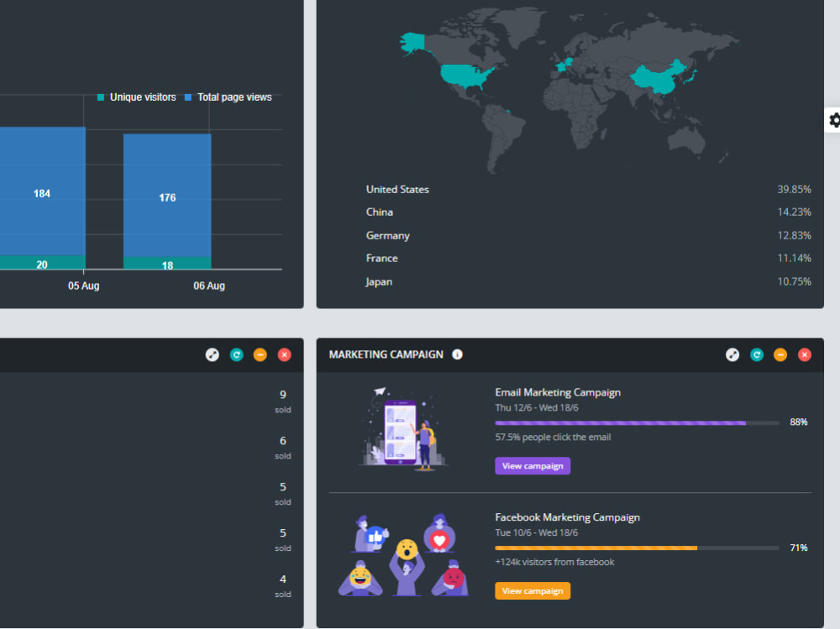Expand the Marketing Campaign panel fullscreen
The height and width of the screenshot is (629, 840).
[732, 354]
